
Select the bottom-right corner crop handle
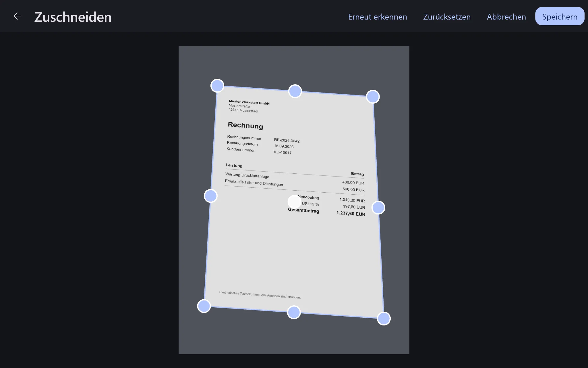click(x=384, y=319)
